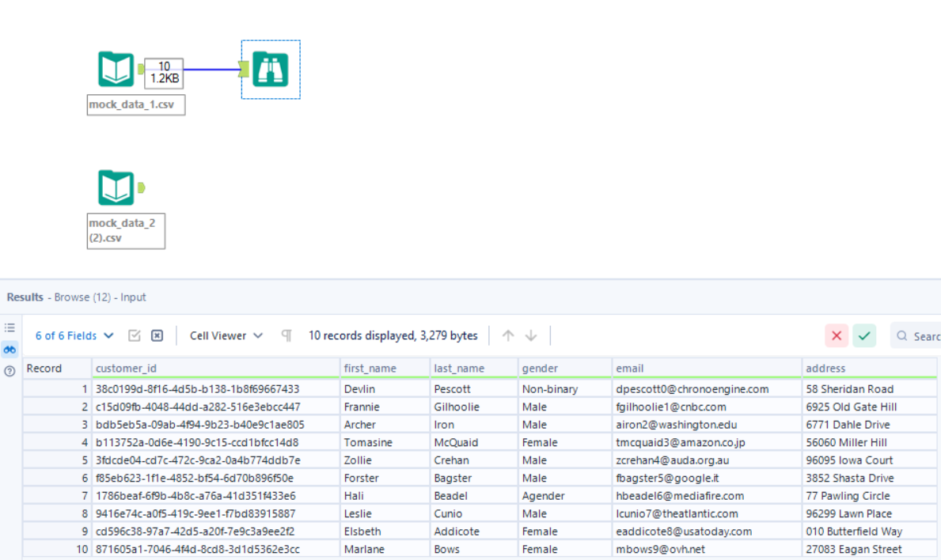Expand the 6 of 6 Fields dropdown
941x560 pixels.
coord(74,336)
